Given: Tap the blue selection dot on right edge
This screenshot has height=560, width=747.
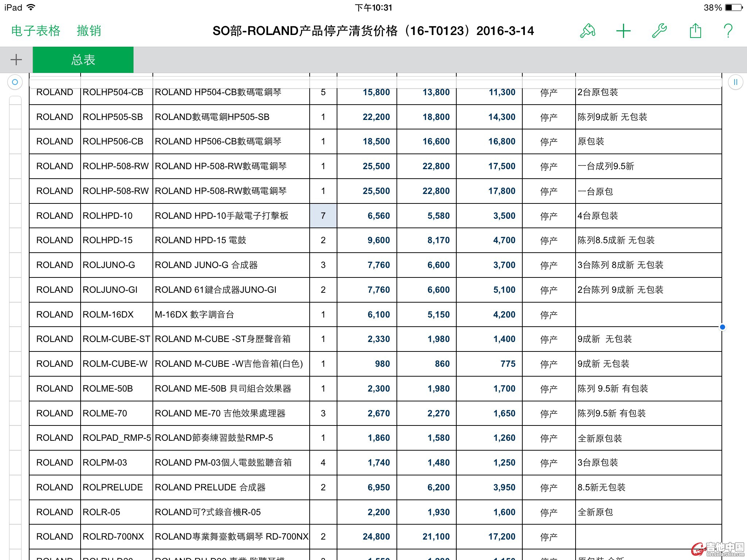Looking at the screenshot, I should pyautogui.click(x=722, y=327).
